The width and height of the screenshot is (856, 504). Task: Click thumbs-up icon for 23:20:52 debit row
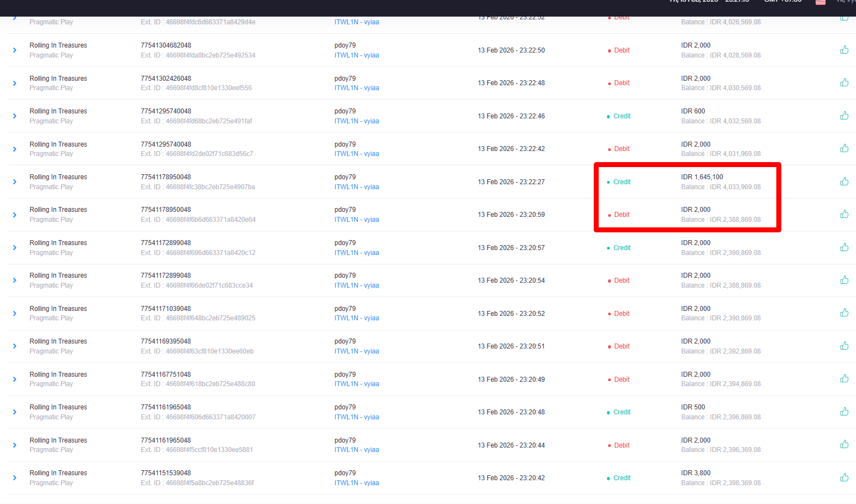pos(844,313)
